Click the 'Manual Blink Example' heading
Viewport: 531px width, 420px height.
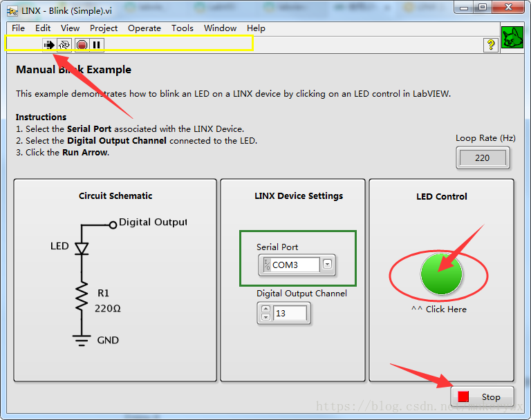tap(73, 70)
